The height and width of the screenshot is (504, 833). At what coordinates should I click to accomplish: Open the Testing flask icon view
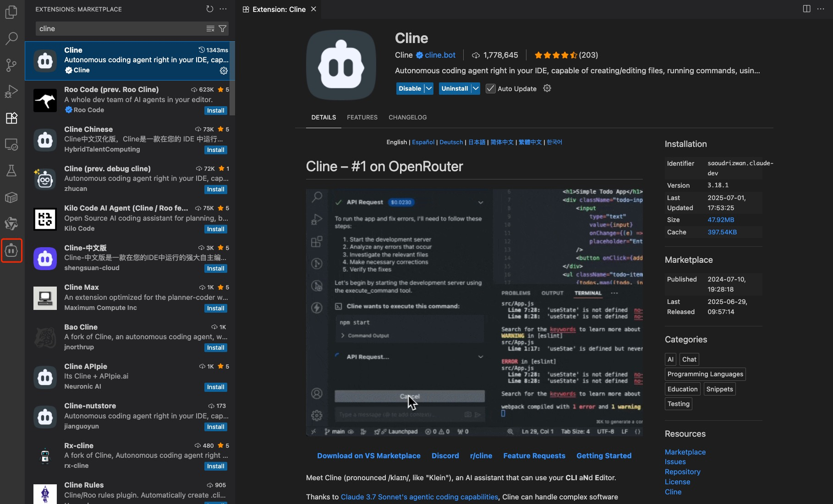(11, 171)
